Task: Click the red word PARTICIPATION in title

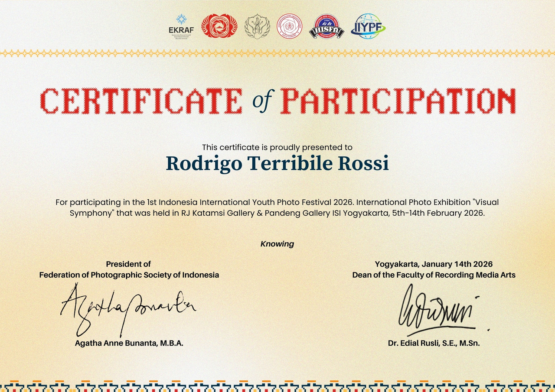Action: 398,101
